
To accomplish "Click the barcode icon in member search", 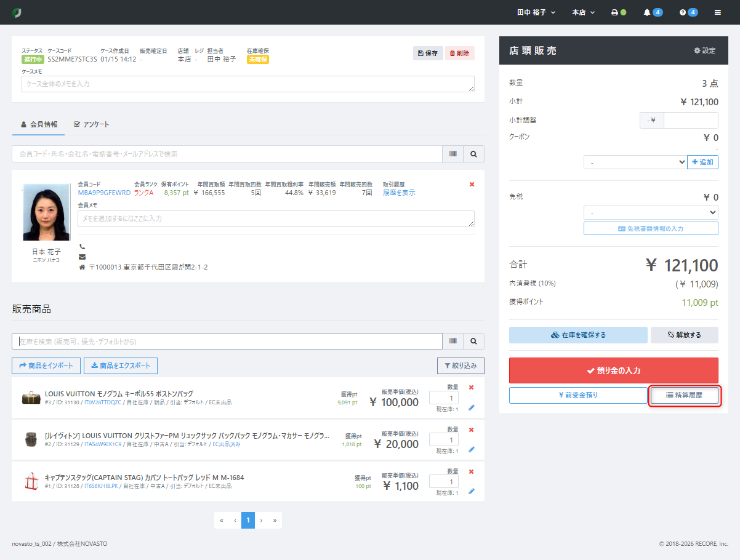I will (x=452, y=154).
